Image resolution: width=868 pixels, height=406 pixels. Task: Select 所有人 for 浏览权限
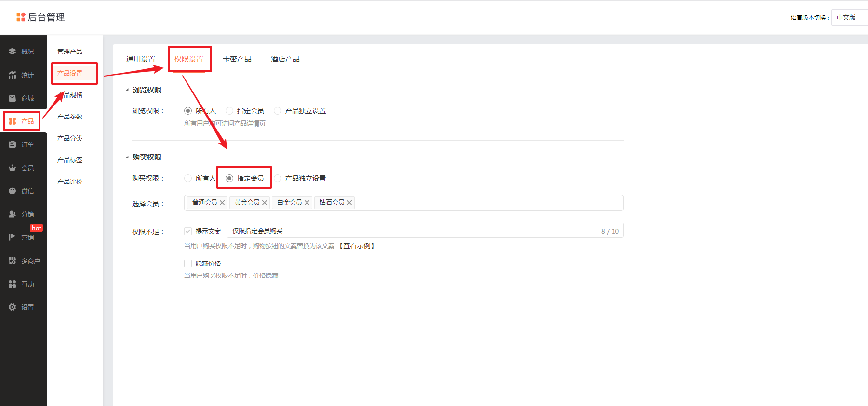pyautogui.click(x=188, y=111)
